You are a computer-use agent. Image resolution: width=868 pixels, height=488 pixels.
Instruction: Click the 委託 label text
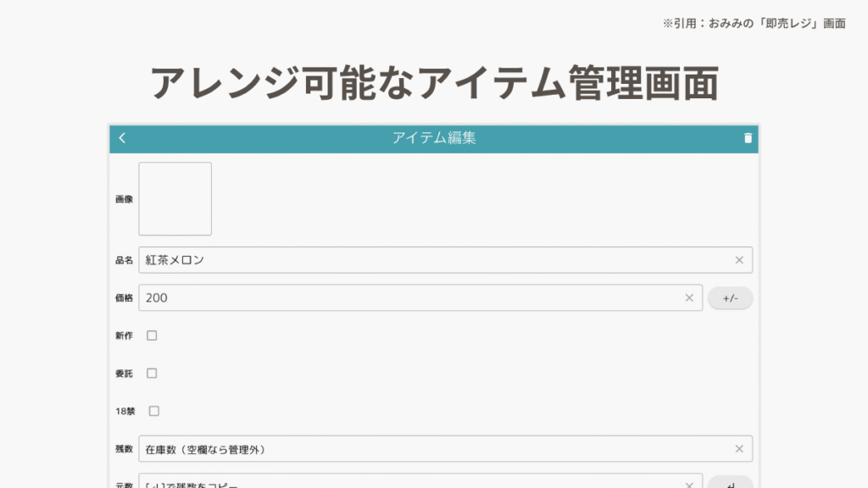(x=124, y=374)
